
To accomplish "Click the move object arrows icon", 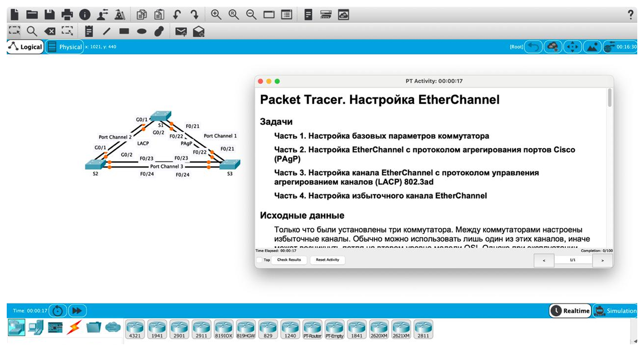I will pyautogui.click(x=572, y=47).
